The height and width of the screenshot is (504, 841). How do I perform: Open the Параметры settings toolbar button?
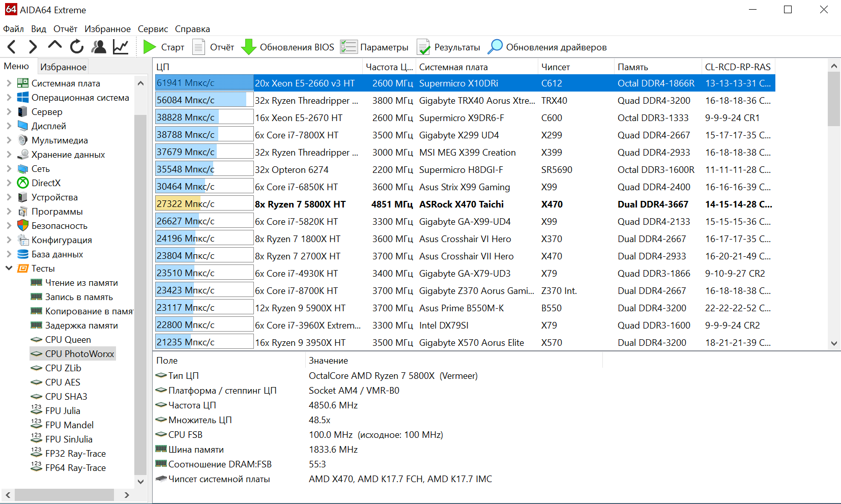pyautogui.click(x=374, y=47)
